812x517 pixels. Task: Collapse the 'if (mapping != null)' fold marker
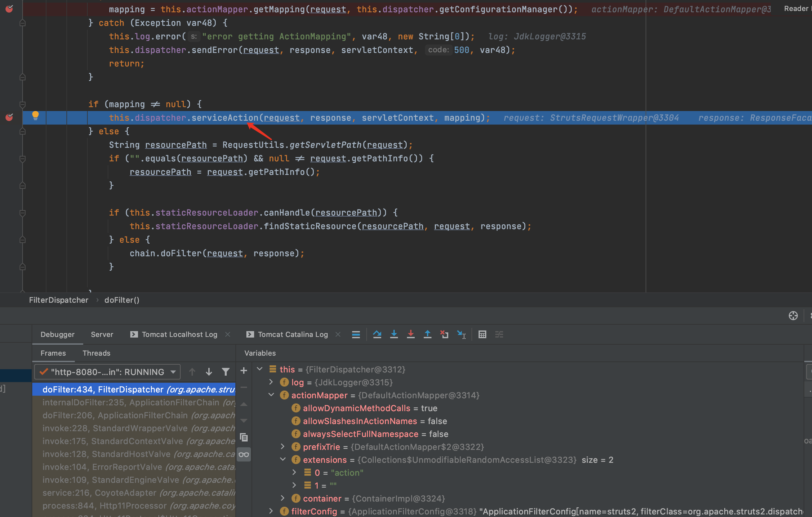tap(23, 104)
